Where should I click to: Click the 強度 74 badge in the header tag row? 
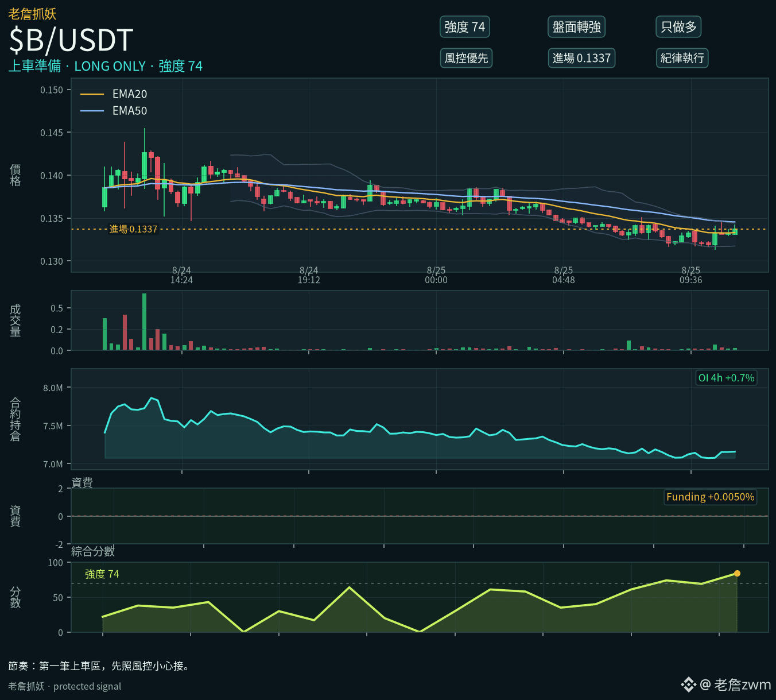click(465, 27)
